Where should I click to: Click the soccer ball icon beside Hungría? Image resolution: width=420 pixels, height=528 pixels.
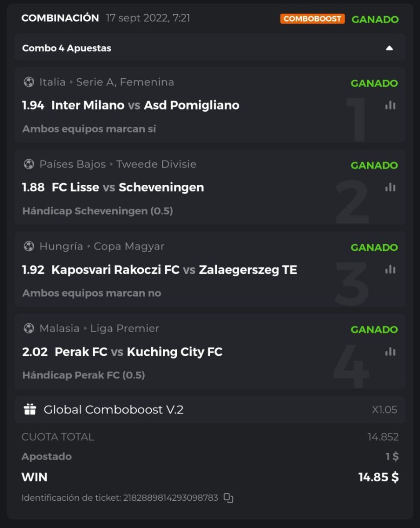click(x=29, y=246)
